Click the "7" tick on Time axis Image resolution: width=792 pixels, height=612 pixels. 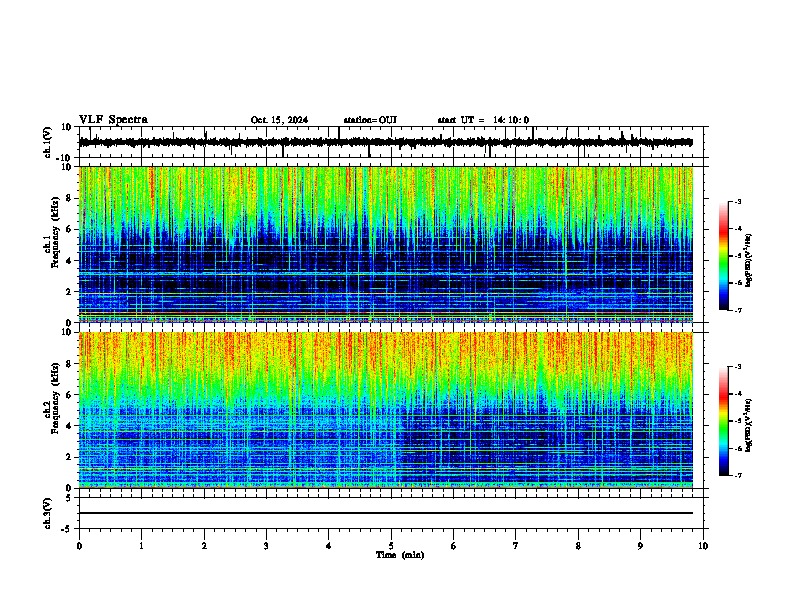516,546
